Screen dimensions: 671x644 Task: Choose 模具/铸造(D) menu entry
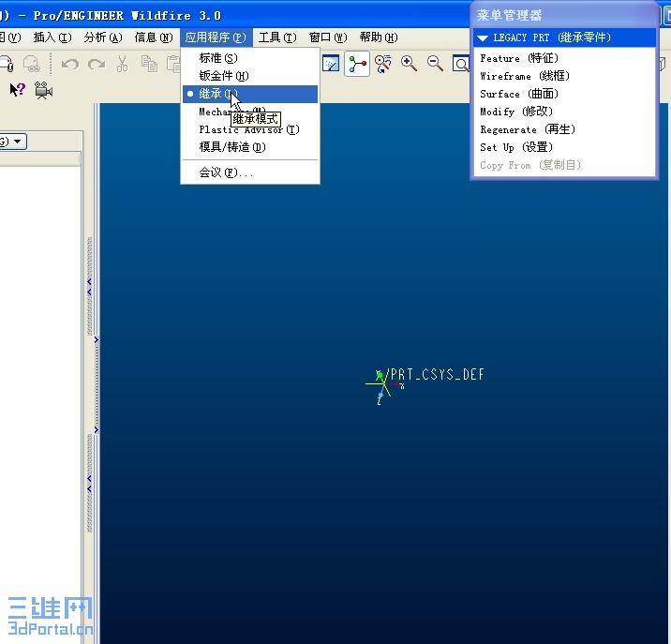pos(250,147)
